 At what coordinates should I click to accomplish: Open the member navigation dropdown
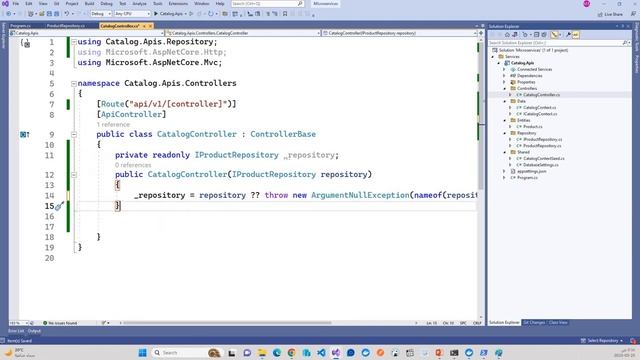[x=400, y=33]
